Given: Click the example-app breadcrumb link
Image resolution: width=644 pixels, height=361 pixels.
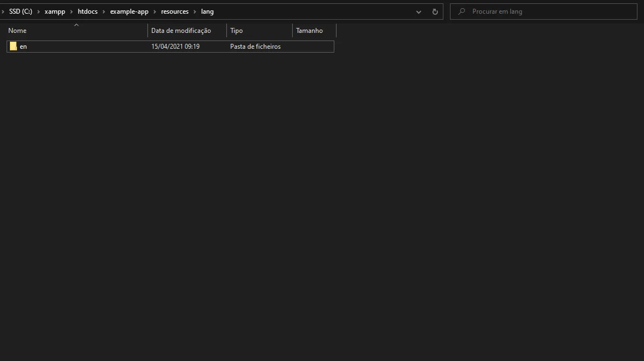Looking at the screenshot, I should [x=129, y=11].
